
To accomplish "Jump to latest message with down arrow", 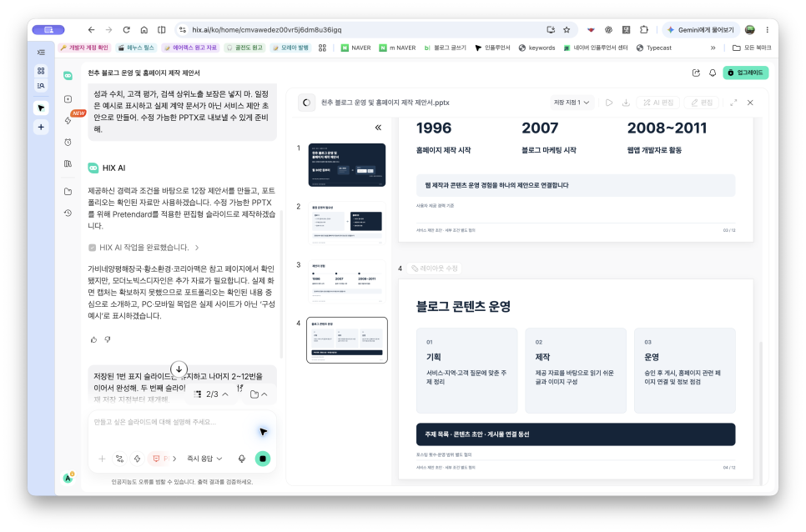I will click(x=179, y=369).
